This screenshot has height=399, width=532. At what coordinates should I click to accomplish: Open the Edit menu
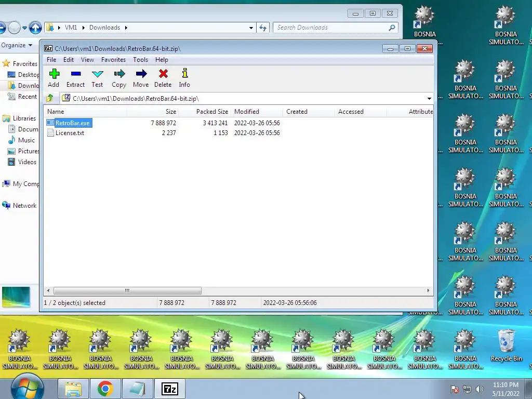[69, 60]
